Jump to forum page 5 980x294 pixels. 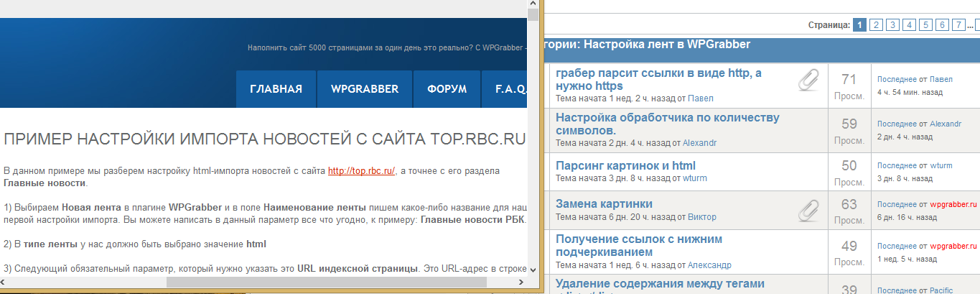pos(926,25)
